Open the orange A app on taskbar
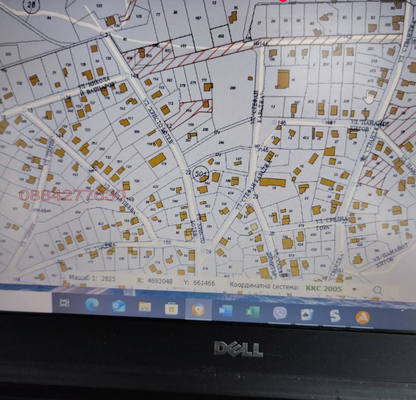The height and width of the screenshot is (400, 416). (362, 317)
